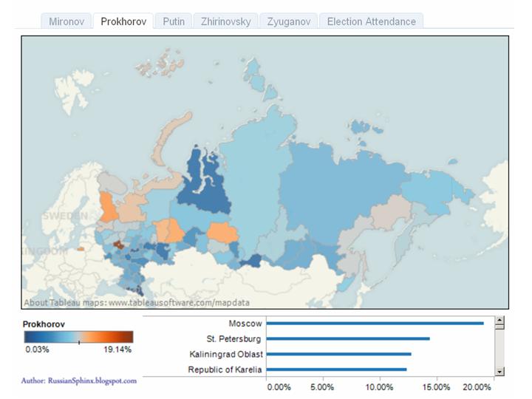Click the dark orange Moscow region on map

click(118, 245)
